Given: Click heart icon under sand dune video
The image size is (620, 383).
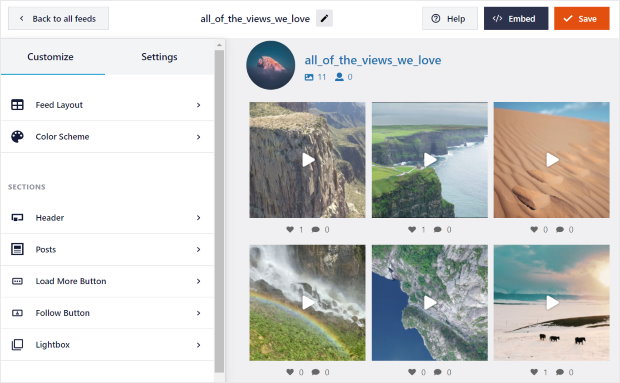Looking at the screenshot, I should click(534, 229).
